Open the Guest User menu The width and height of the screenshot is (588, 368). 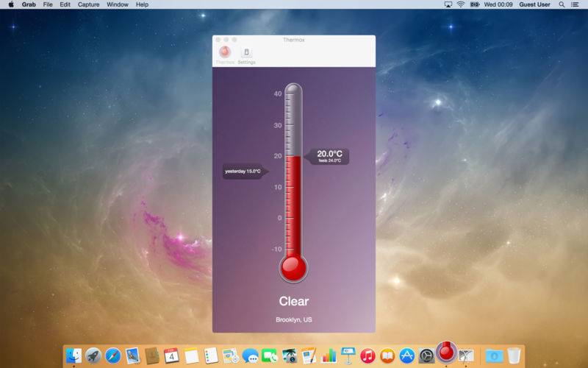534,4
